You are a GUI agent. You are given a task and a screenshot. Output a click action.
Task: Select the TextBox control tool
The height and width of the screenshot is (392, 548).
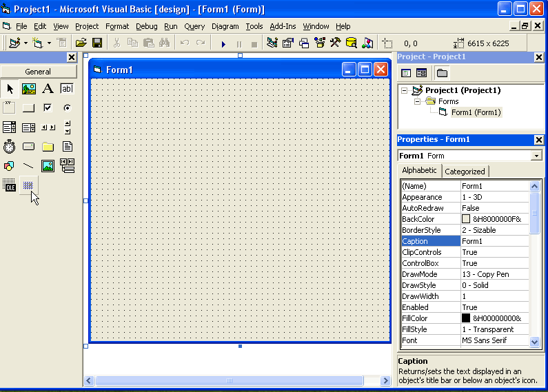[67, 89]
